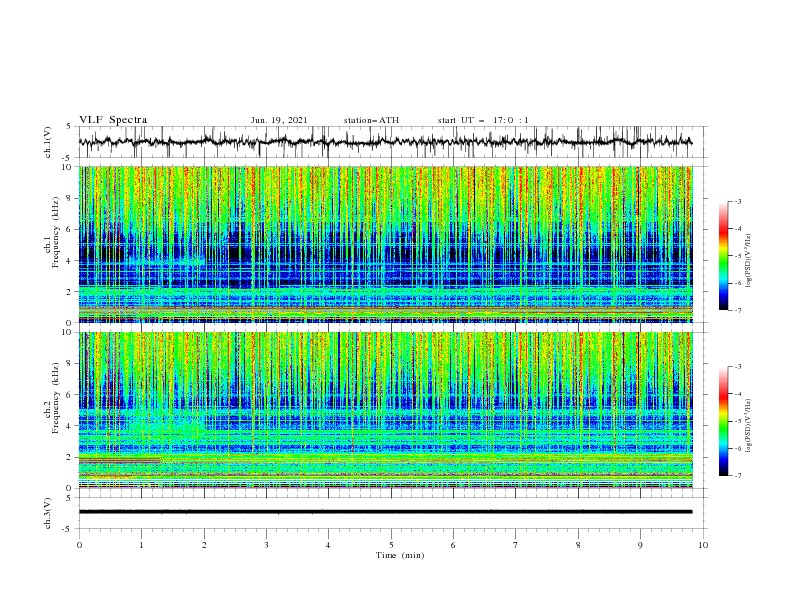Click the ch.3 flat voltage trace
792x612 pixels.
click(386, 512)
